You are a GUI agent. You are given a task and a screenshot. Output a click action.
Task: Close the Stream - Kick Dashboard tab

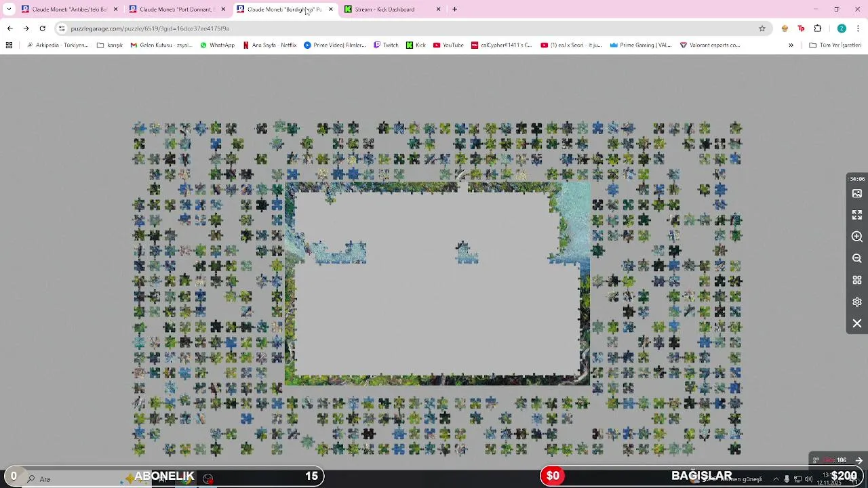[x=438, y=9]
